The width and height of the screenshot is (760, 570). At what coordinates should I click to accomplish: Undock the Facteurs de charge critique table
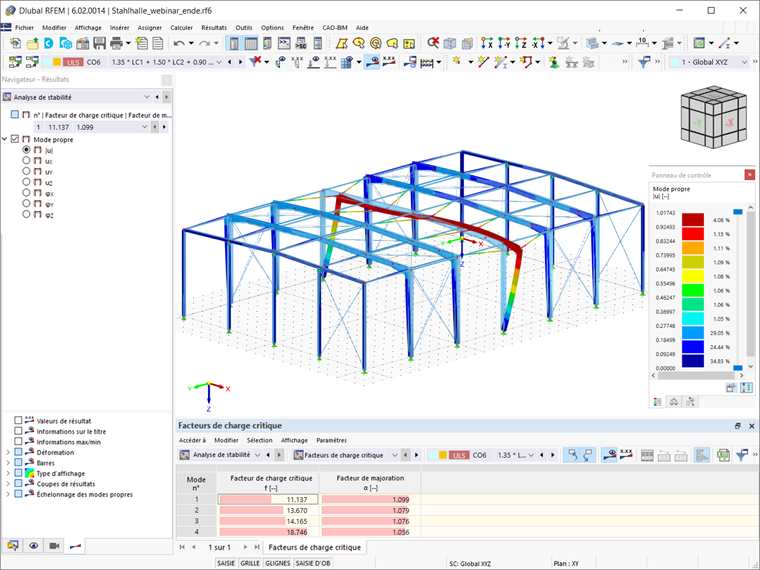[737, 426]
